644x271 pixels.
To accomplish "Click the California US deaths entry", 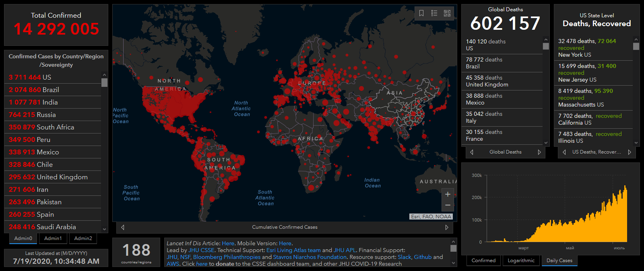I will [x=593, y=119].
